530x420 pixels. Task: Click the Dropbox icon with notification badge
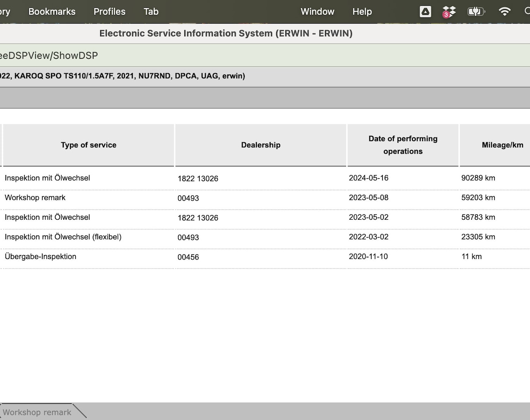(449, 12)
